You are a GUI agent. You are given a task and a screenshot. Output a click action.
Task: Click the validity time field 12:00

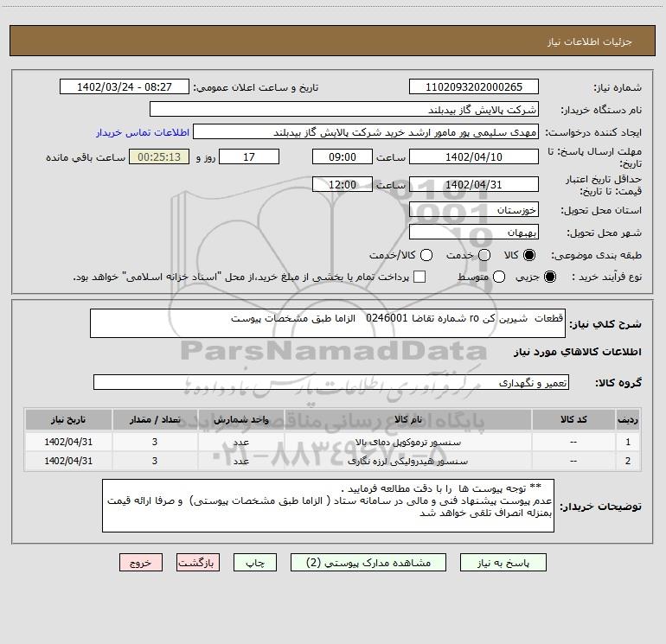pyautogui.click(x=343, y=184)
